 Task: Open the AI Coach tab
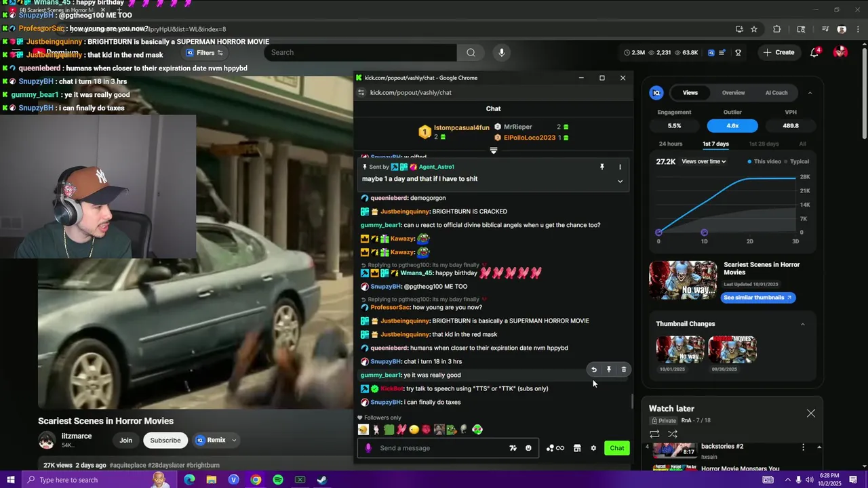coord(776,93)
